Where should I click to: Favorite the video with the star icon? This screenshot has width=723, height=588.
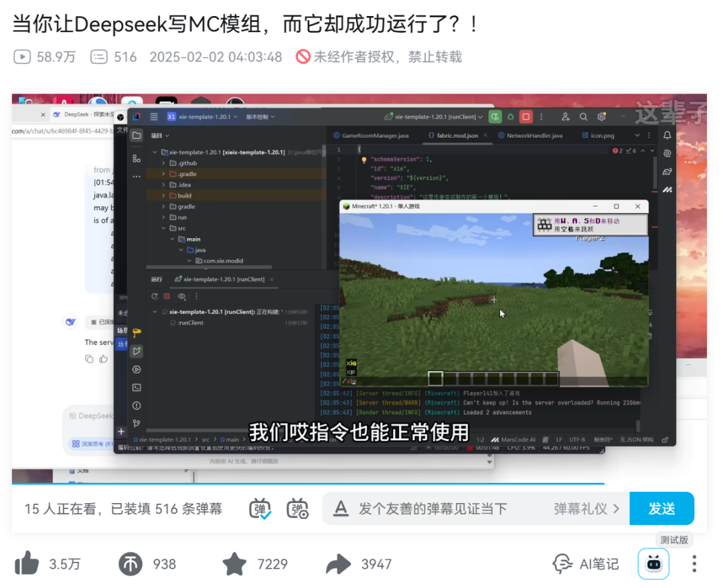(235, 563)
